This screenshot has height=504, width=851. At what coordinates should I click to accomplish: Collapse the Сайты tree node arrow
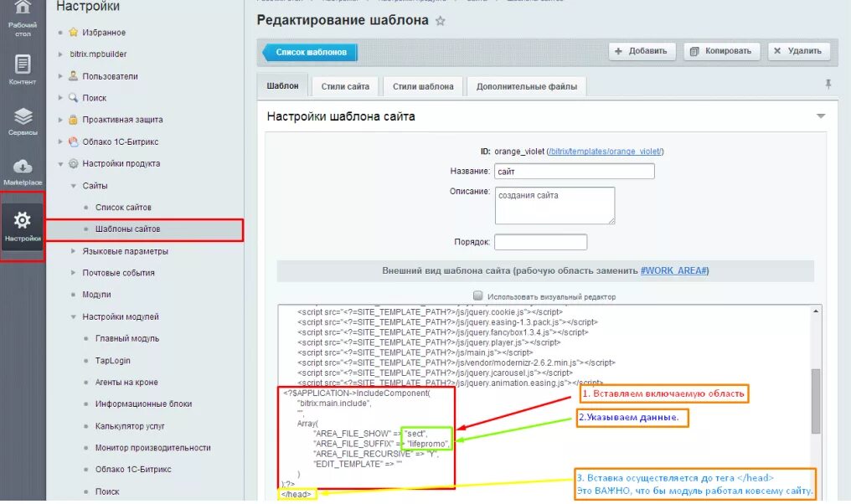pyautogui.click(x=73, y=186)
